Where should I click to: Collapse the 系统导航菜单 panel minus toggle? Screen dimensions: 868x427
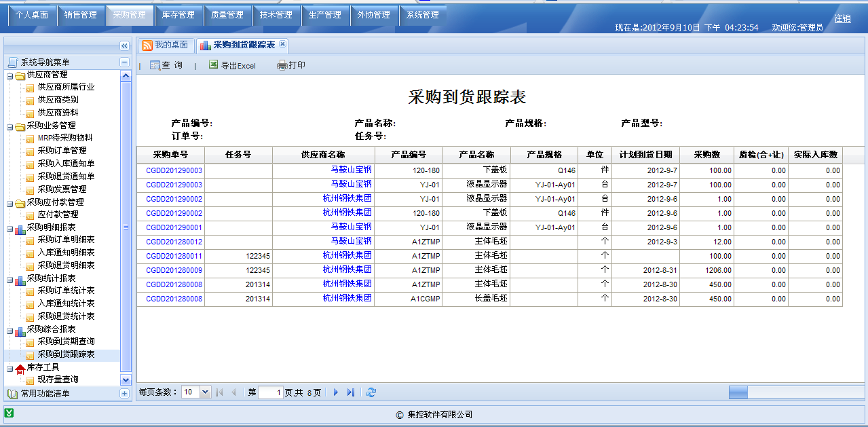click(124, 62)
